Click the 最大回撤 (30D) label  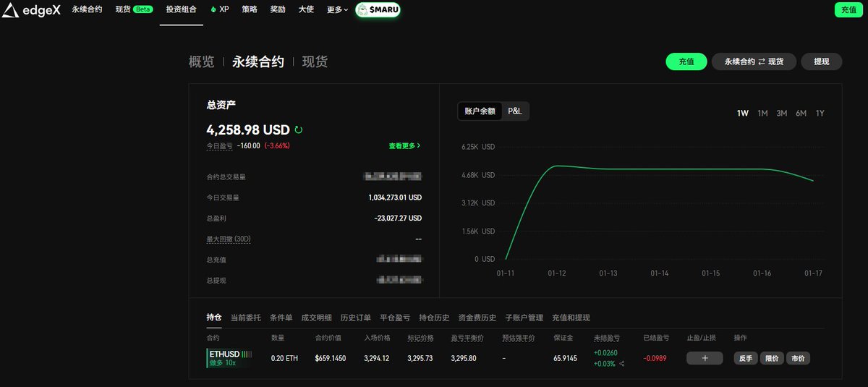[x=229, y=239]
